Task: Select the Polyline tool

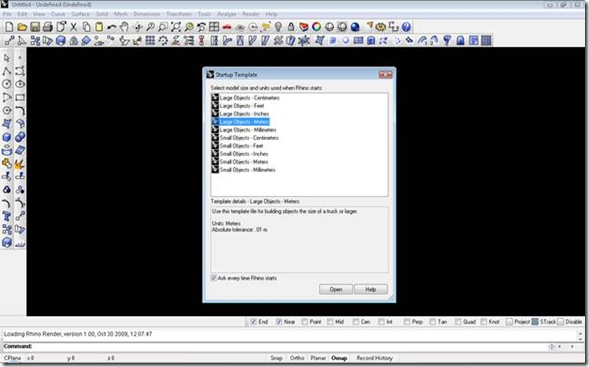Action: [x=7, y=71]
